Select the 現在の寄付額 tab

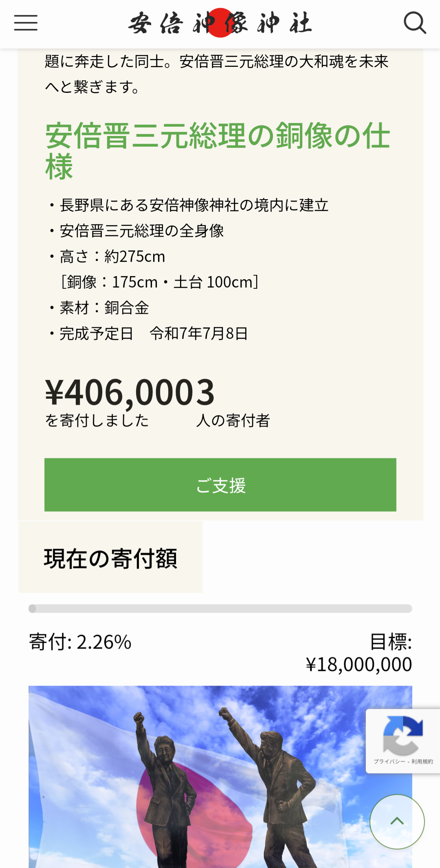point(110,558)
